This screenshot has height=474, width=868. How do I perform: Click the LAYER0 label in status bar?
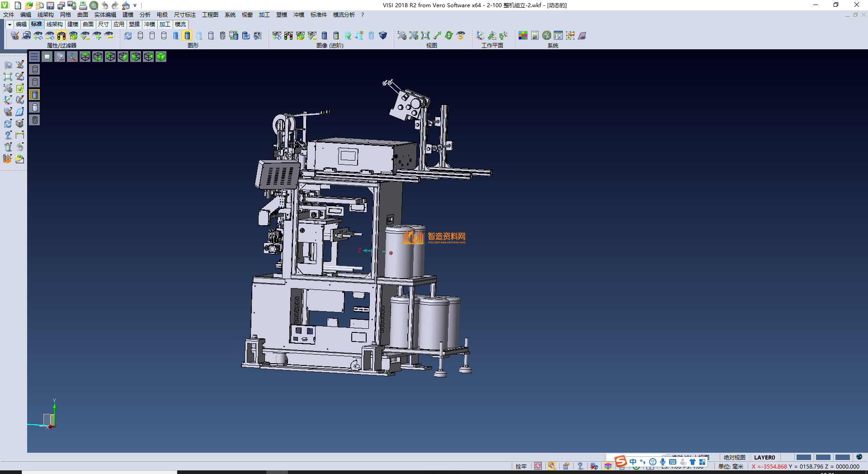[764, 457]
